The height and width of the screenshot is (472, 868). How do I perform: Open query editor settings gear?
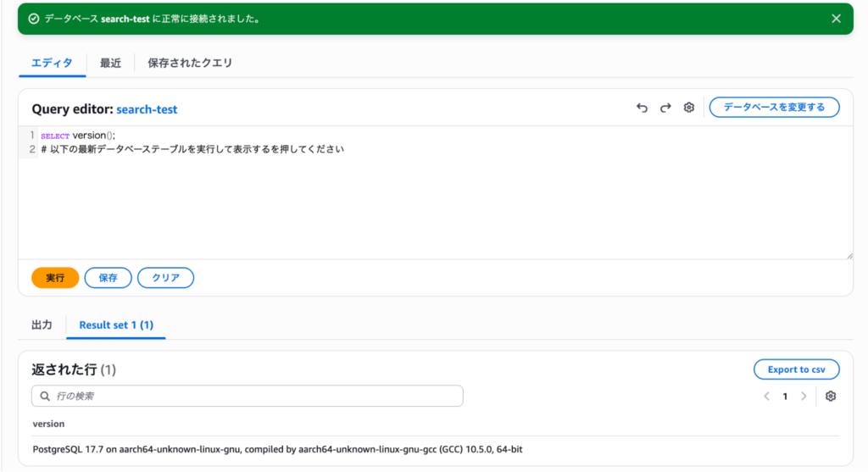pyautogui.click(x=689, y=108)
